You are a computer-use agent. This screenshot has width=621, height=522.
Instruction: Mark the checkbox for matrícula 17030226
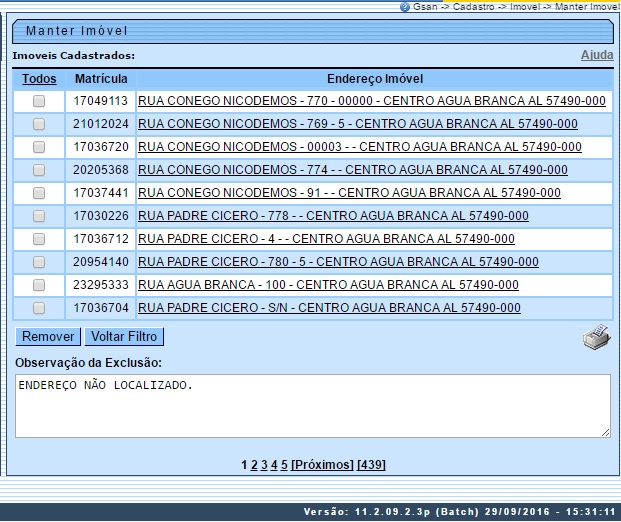tap(39, 216)
